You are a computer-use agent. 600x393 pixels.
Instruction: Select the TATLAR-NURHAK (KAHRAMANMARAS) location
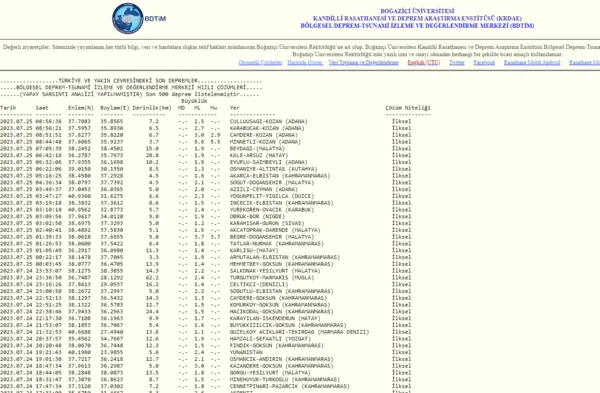pyautogui.click(x=277, y=244)
